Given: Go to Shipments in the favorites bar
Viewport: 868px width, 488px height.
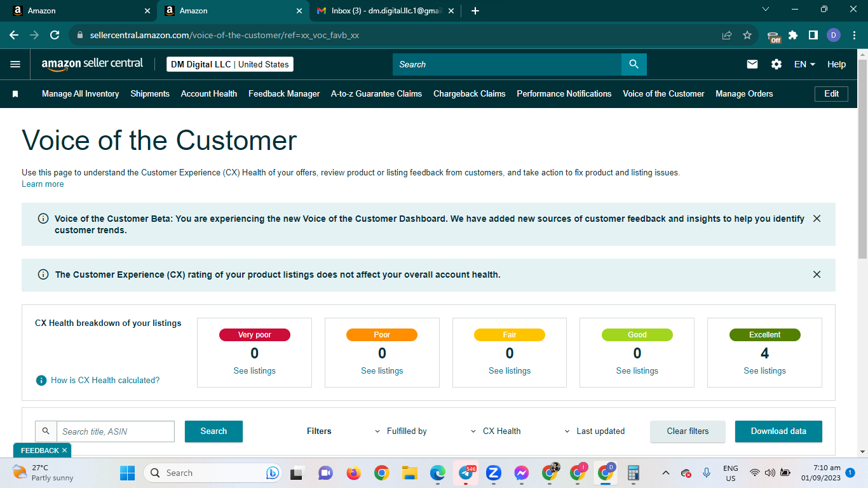Looking at the screenshot, I should tap(150, 94).
